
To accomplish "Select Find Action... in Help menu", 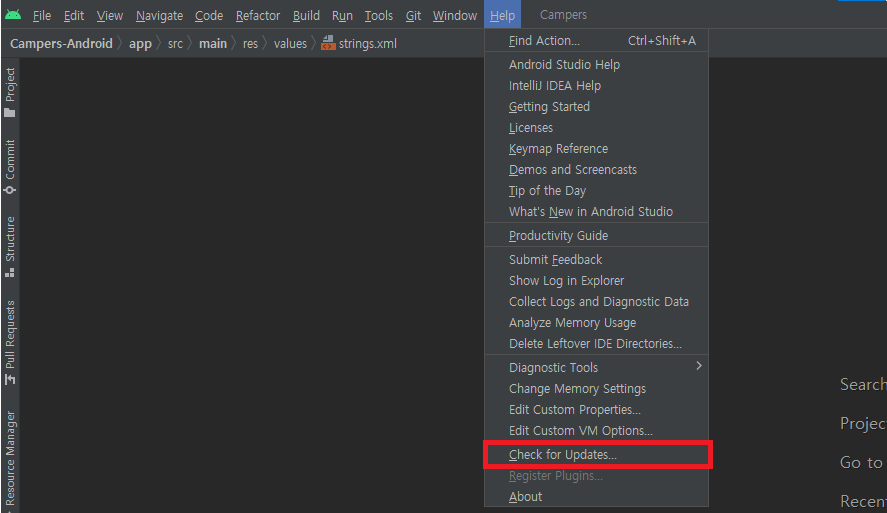I will (596, 41).
